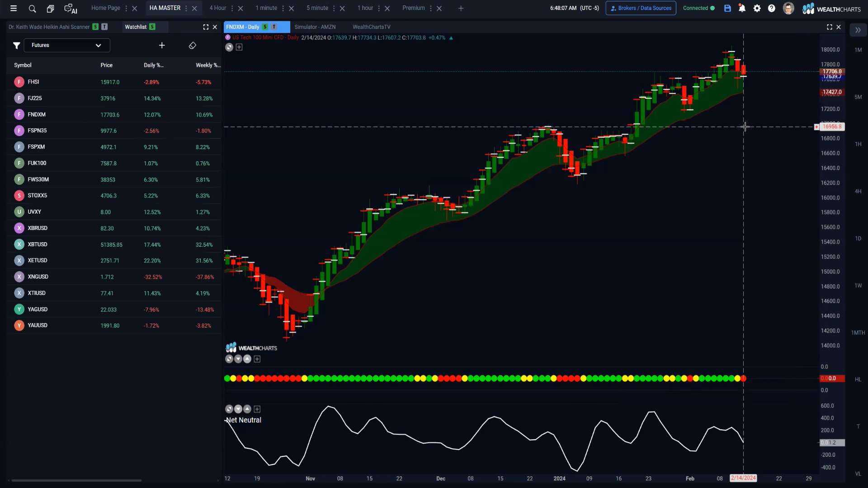This screenshot has height=488, width=868.
Task: Switch to the 1 minute tab
Action: tap(266, 8)
